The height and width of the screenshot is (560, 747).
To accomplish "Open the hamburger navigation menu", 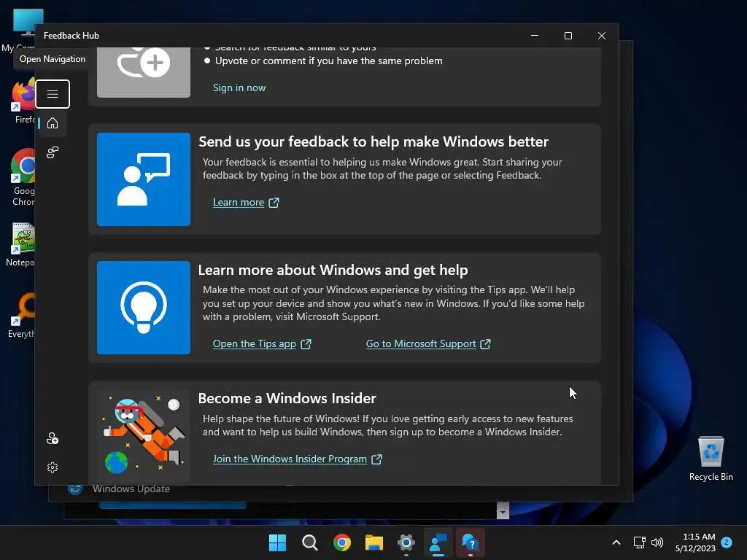I will tap(53, 94).
